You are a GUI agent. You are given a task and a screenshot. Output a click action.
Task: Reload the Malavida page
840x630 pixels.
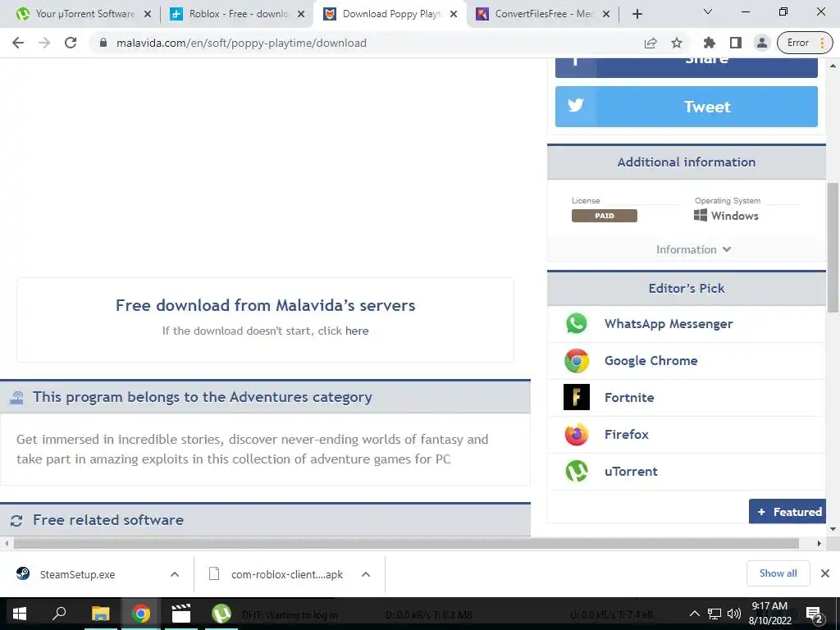[x=71, y=43]
